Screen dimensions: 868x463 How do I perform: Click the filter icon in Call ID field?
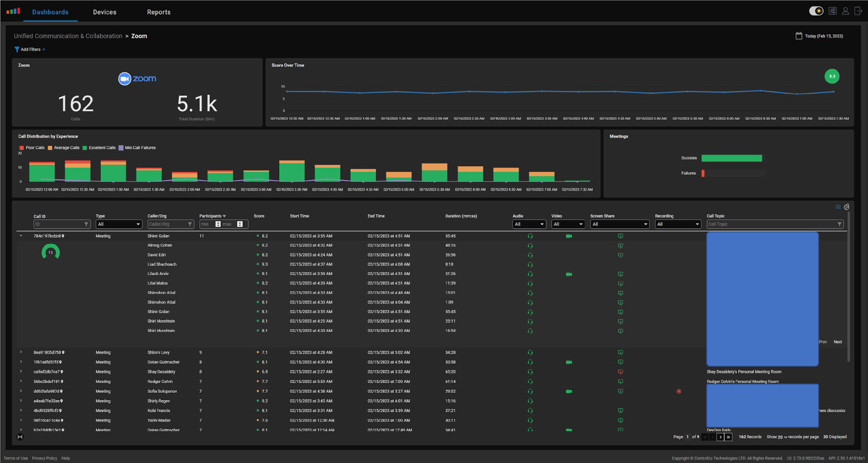coord(86,224)
